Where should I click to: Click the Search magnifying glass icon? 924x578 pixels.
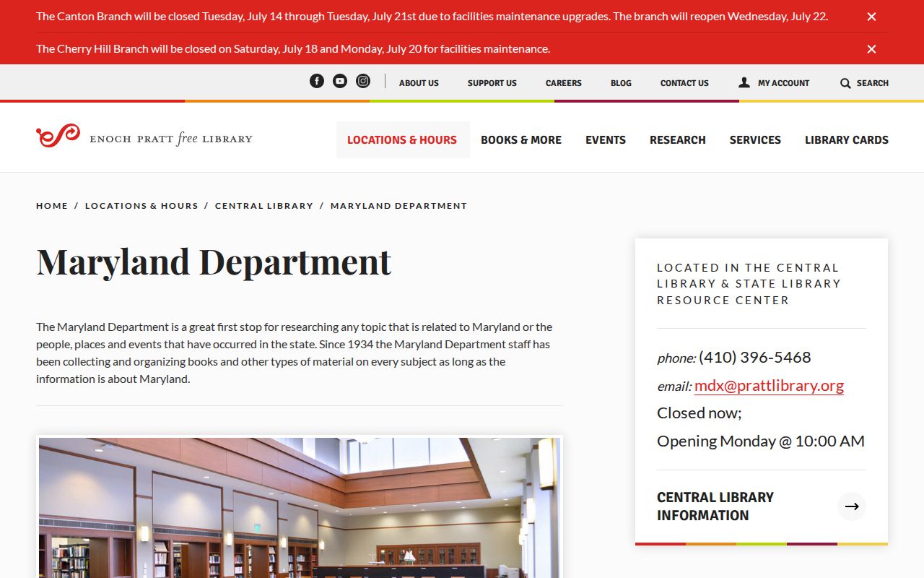(845, 83)
